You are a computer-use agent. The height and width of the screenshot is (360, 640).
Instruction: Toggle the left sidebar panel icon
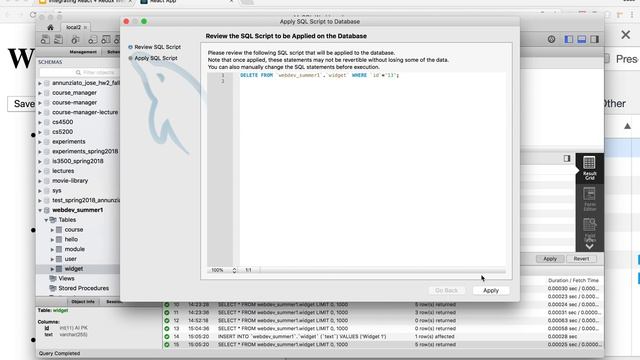[569, 39]
